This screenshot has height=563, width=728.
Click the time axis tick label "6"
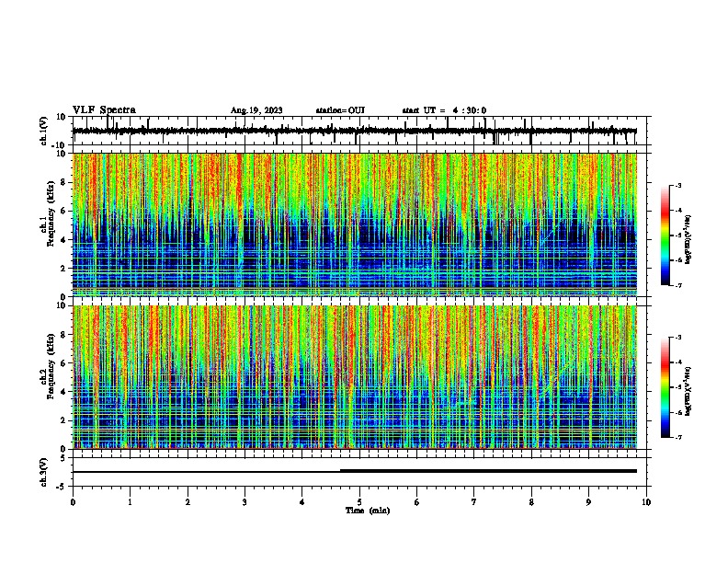(417, 502)
